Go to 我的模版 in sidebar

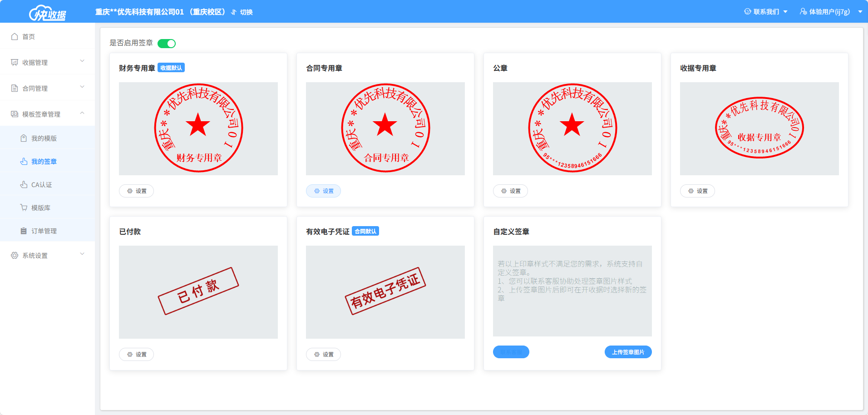click(44, 138)
